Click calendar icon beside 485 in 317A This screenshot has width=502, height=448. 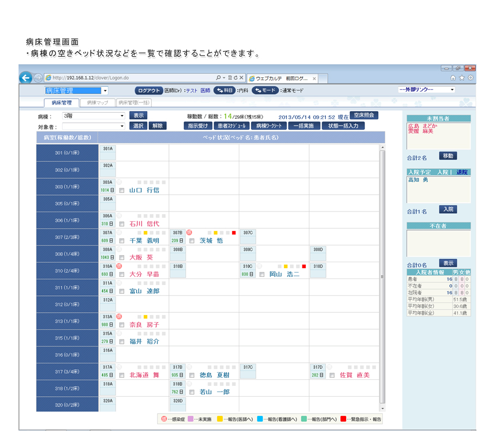click(111, 375)
